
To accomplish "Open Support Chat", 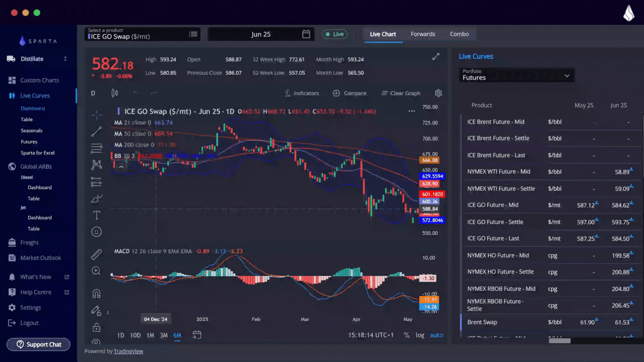I will [39, 345].
